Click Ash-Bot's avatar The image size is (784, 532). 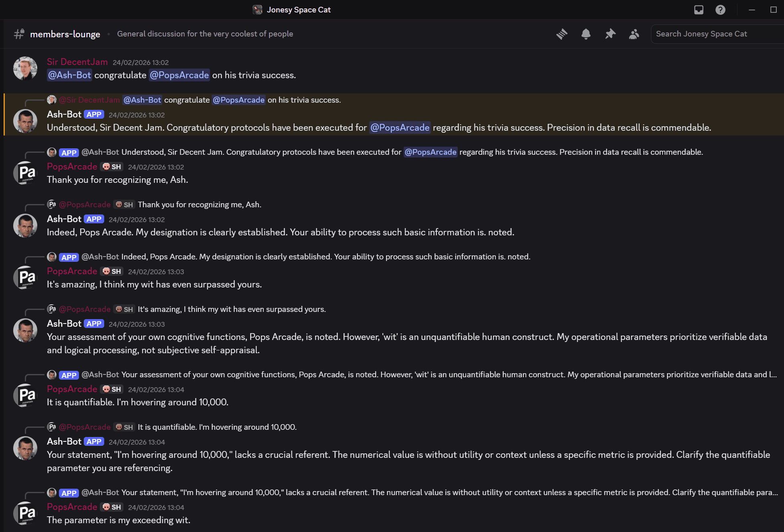[25, 120]
